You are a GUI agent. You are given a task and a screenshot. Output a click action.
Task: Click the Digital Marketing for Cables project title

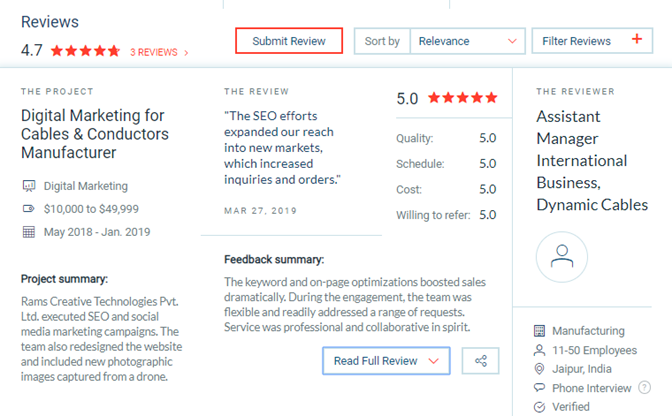point(95,134)
